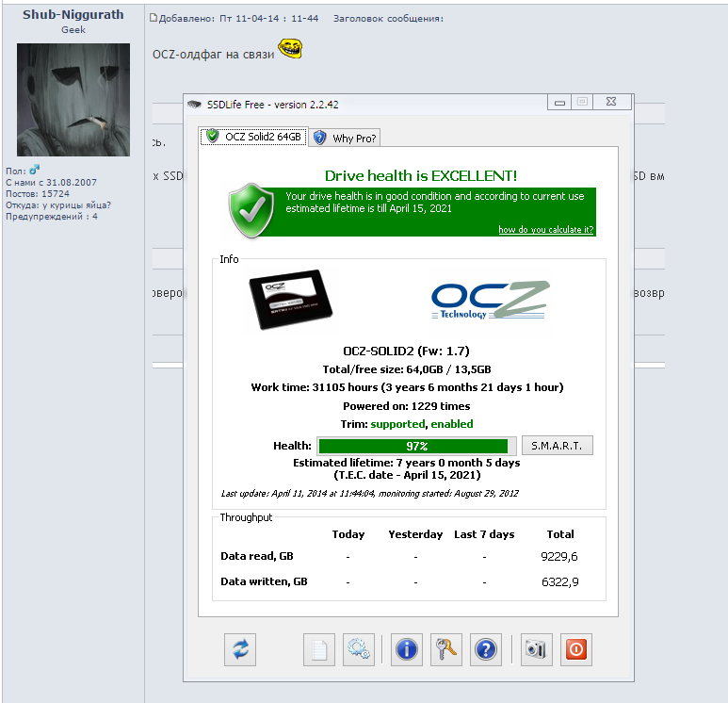The height and width of the screenshot is (703, 728).
Task: Click the 'Drive health is EXCELLENT!' heading
Action: [421, 175]
